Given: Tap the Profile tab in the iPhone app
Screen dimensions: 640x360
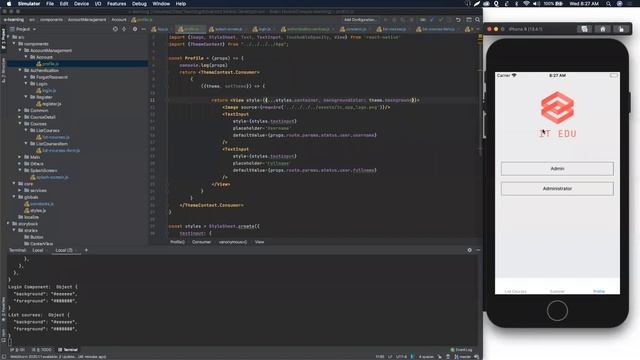Looking at the screenshot, I should point(599,291).
